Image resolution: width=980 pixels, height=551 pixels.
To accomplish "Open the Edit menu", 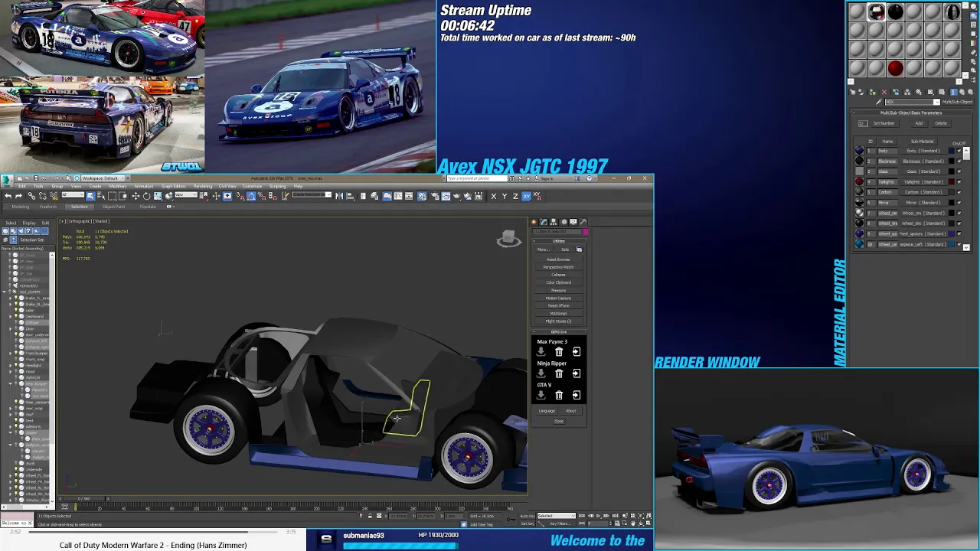I will tap(22, 186).
